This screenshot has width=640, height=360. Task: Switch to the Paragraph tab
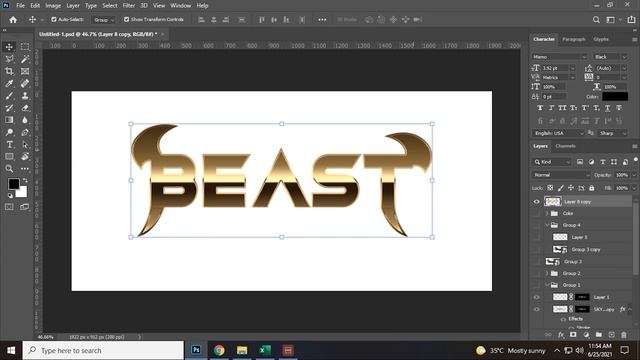(x=574, y=39)
